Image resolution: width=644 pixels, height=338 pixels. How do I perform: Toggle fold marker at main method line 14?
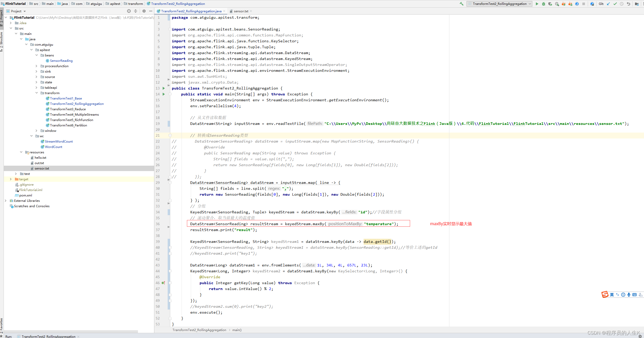coord(170,94)
